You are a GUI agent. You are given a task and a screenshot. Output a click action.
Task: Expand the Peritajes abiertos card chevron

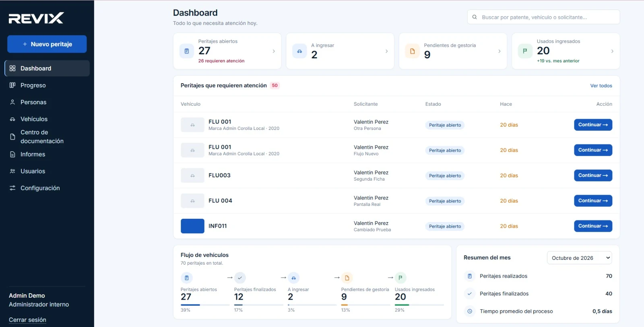[x=274, y=51]
